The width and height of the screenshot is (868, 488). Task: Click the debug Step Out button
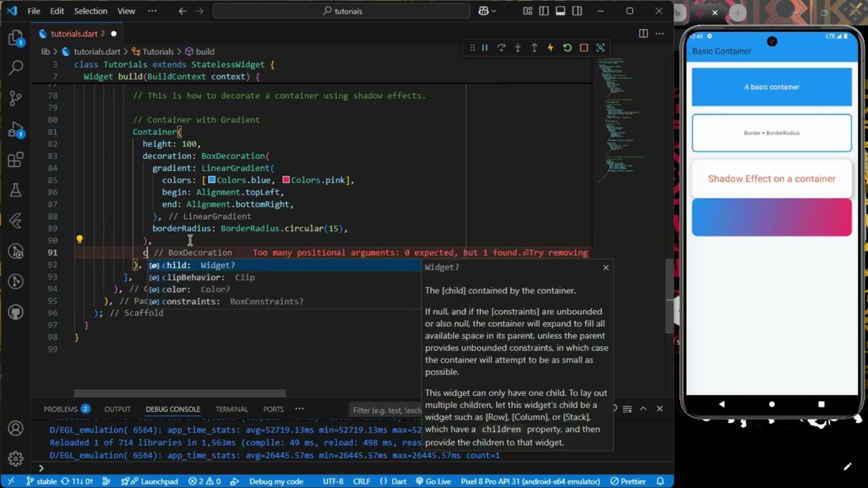pyautogui.click(x=534, y=47)
